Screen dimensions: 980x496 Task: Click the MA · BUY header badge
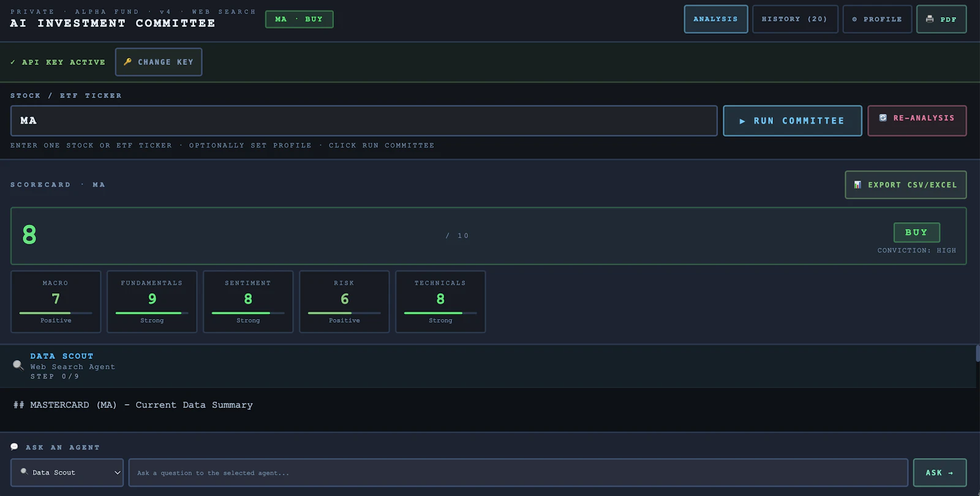(x=299, y=19)
